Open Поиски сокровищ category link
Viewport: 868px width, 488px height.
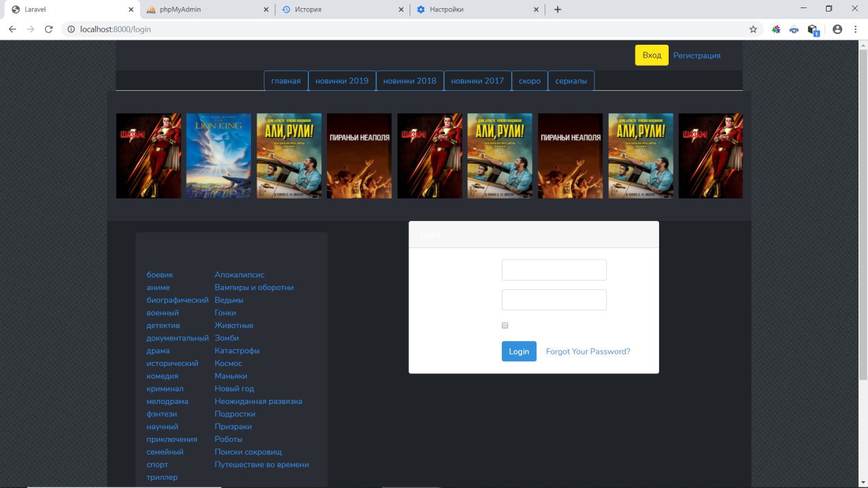tap(248, 452)
